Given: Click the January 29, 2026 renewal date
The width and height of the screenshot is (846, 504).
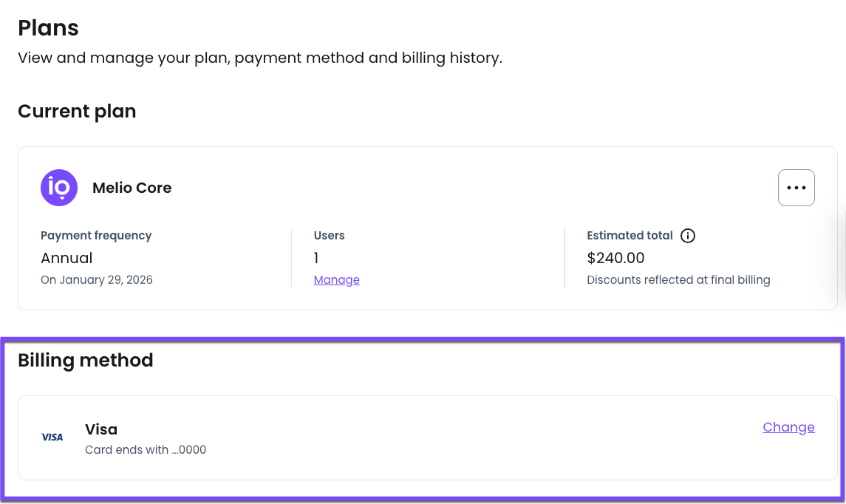Looking at the screenshot, I should (97, 280).
